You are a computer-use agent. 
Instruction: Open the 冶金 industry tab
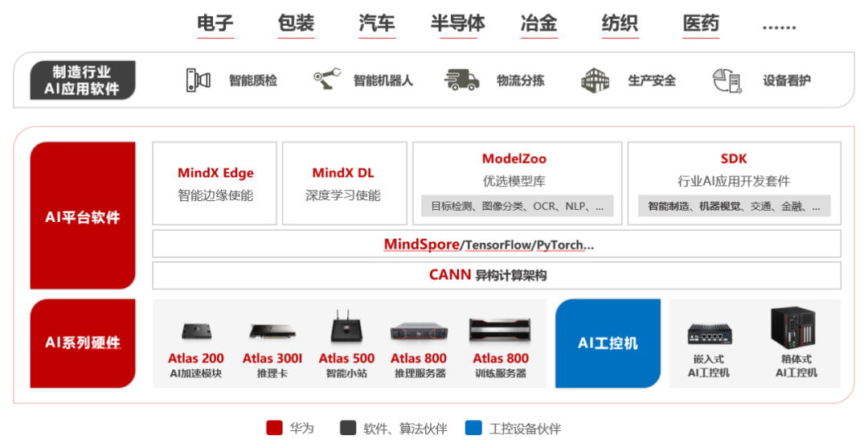[538, 24]
